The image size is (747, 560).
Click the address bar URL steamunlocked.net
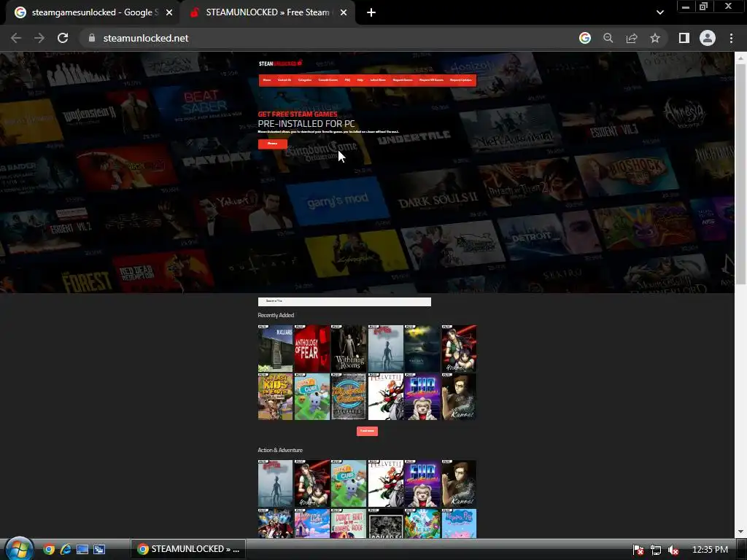click(x=146, y=38)
